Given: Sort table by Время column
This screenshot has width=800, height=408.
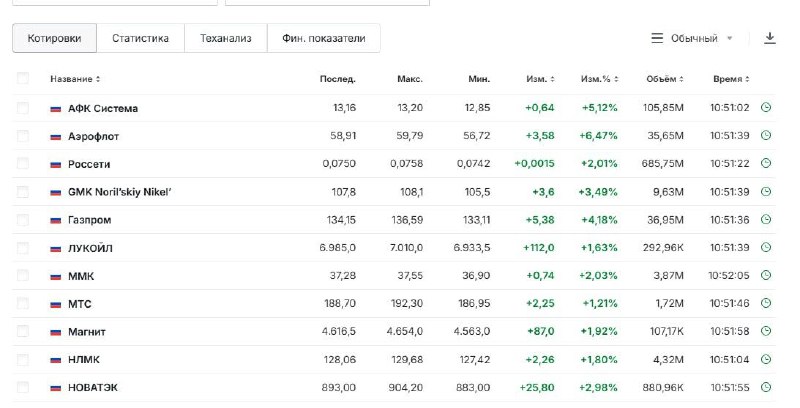Looking at the screenshot, I should coord(731,79).
